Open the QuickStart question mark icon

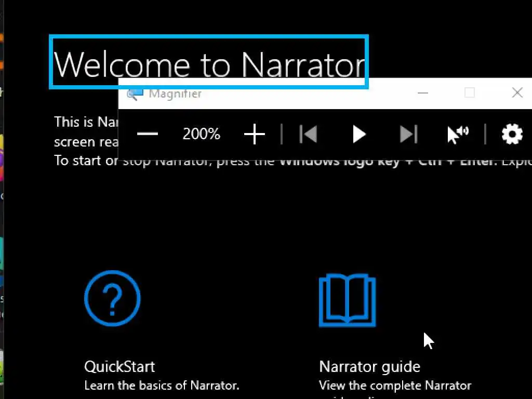tap(112, 298)
